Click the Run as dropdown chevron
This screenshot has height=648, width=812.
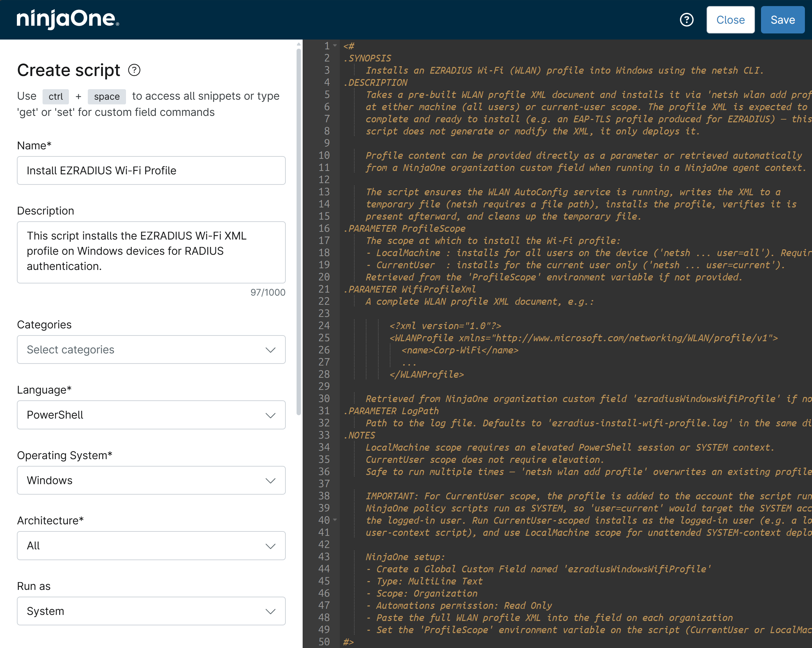pos(271,612)
